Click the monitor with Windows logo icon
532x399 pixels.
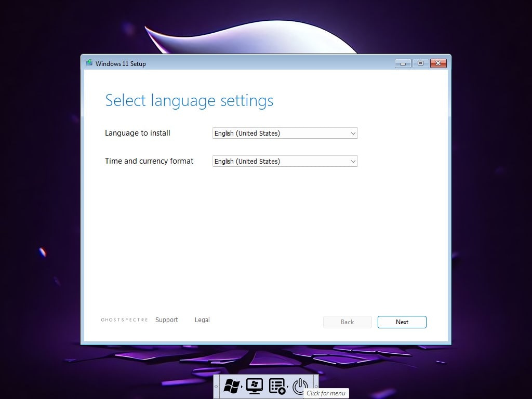click(255, 386)
